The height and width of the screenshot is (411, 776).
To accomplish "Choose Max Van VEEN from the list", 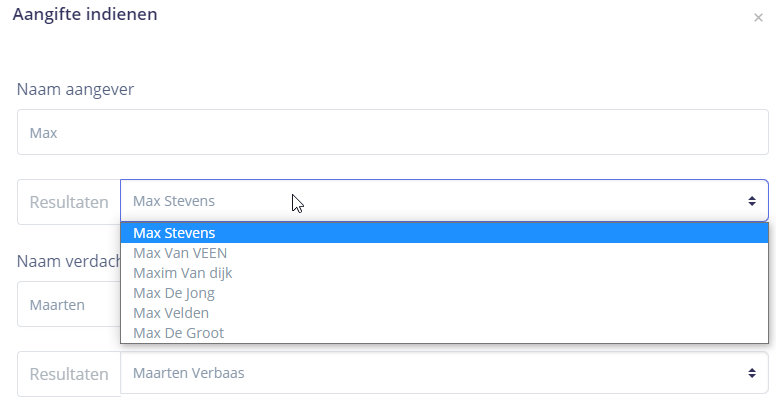I will coord(180,253).
